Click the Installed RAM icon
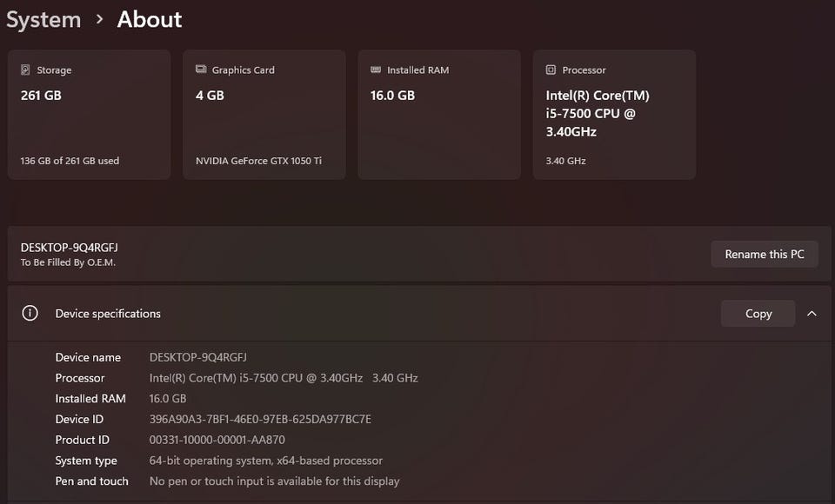 (376, 70)
